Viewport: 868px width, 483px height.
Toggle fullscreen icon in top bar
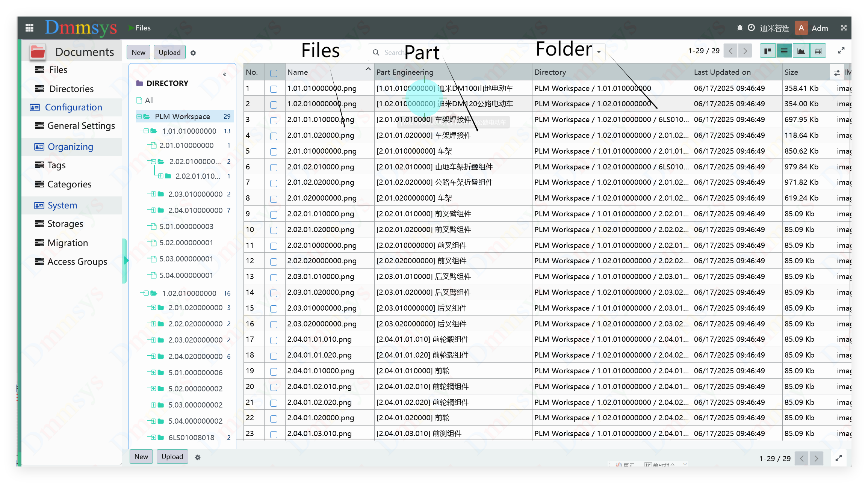coord(844,28)
